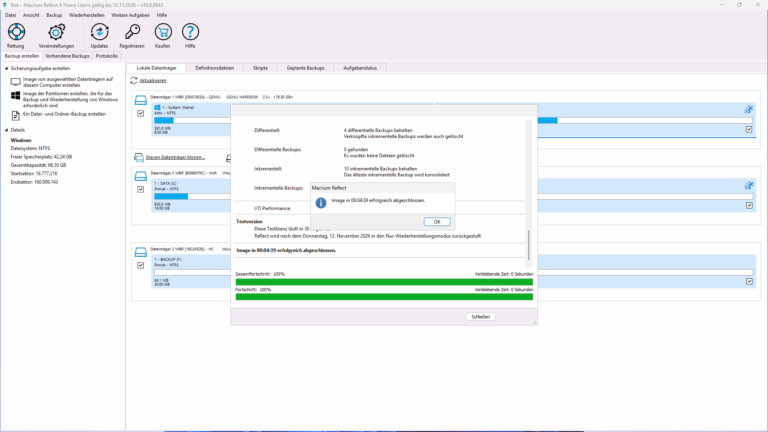Switch to Skripte tab

point(260,68)
